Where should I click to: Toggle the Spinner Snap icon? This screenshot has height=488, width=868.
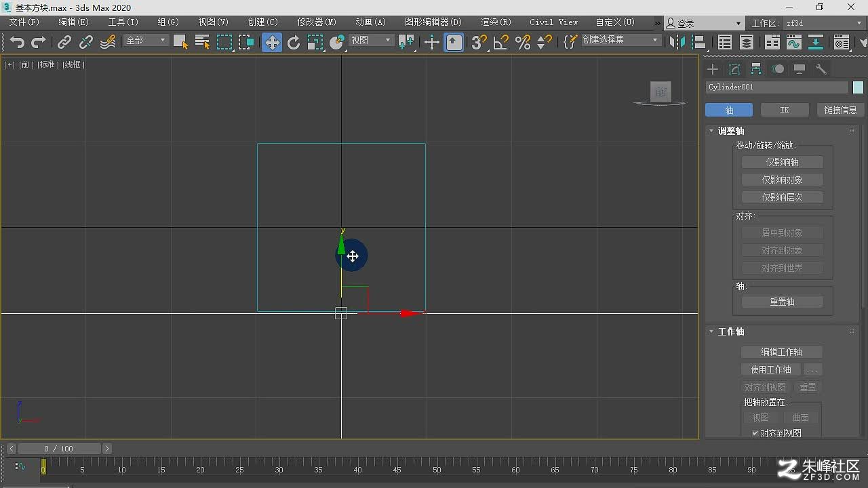point(544,43)
